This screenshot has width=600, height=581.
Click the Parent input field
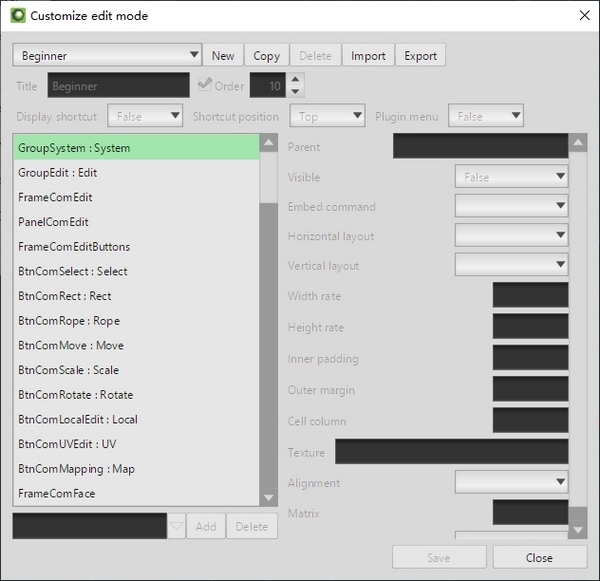(481, 146)
